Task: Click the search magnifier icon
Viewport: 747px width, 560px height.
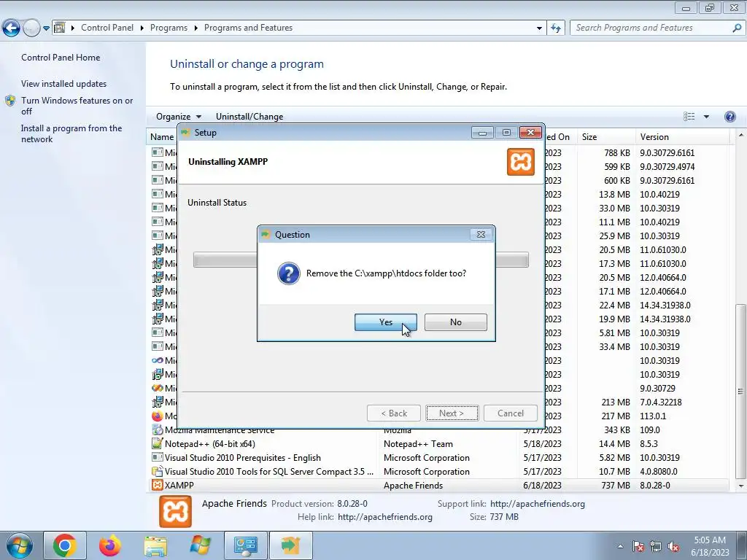Action: [737, 28]
